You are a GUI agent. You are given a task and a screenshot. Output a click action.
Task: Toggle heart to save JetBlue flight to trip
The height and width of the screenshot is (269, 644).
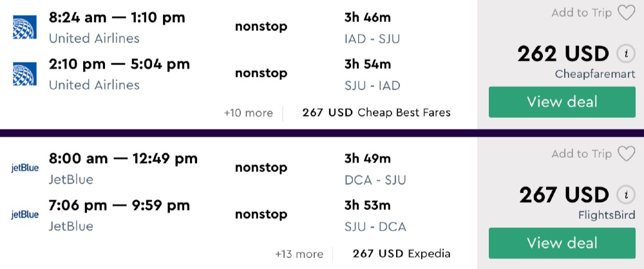click(626, 154)
